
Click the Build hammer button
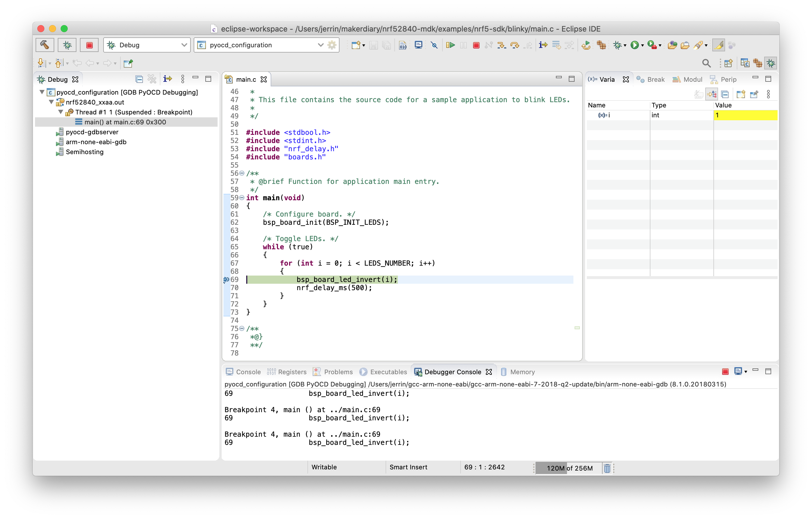(x=45, y=45)
